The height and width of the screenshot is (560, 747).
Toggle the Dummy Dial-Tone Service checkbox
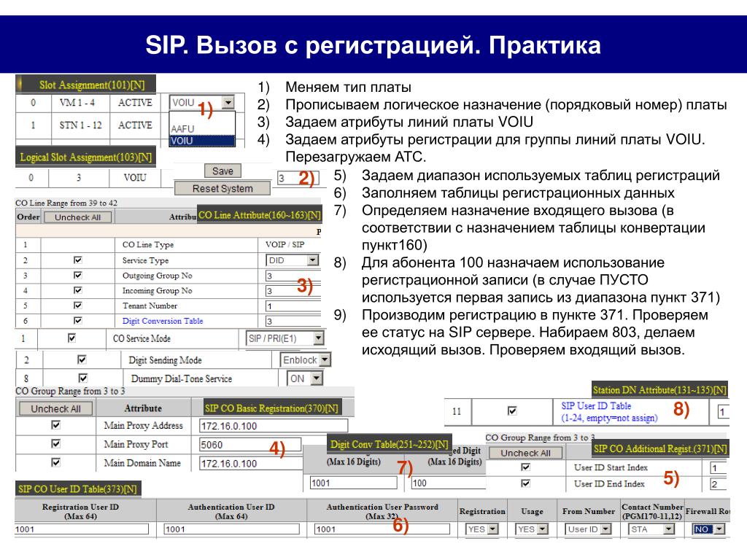click(83, 378)
